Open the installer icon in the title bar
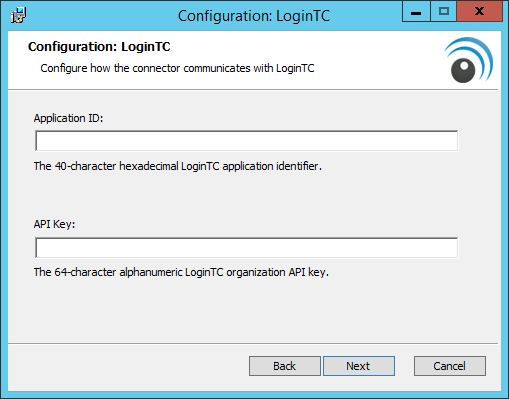509x399 pixels. point(18,15)
